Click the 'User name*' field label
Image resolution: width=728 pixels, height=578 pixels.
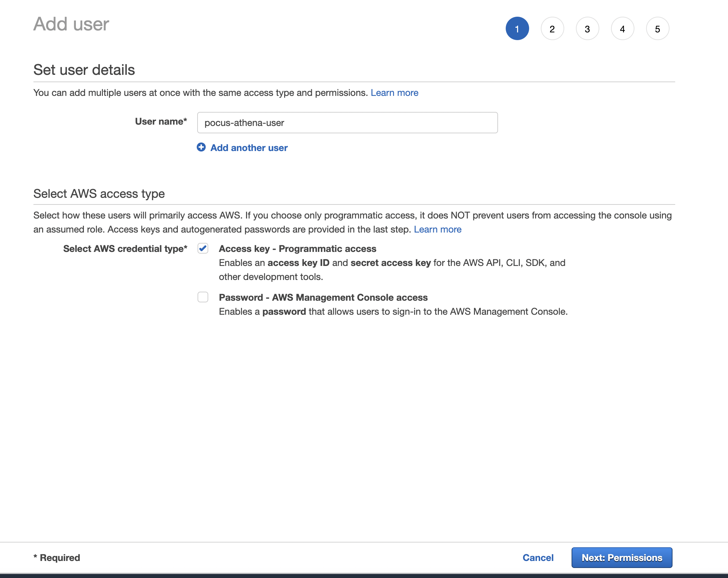tap(161, 122)
